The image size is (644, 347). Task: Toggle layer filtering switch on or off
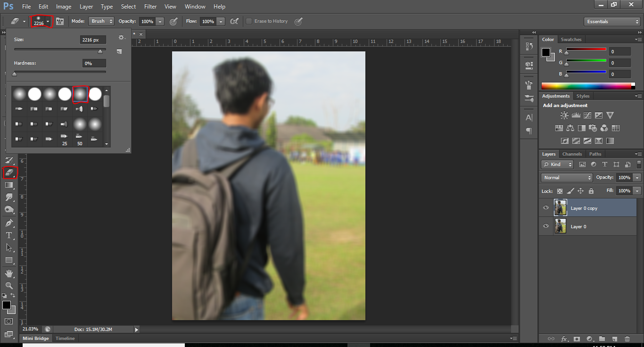639,164
